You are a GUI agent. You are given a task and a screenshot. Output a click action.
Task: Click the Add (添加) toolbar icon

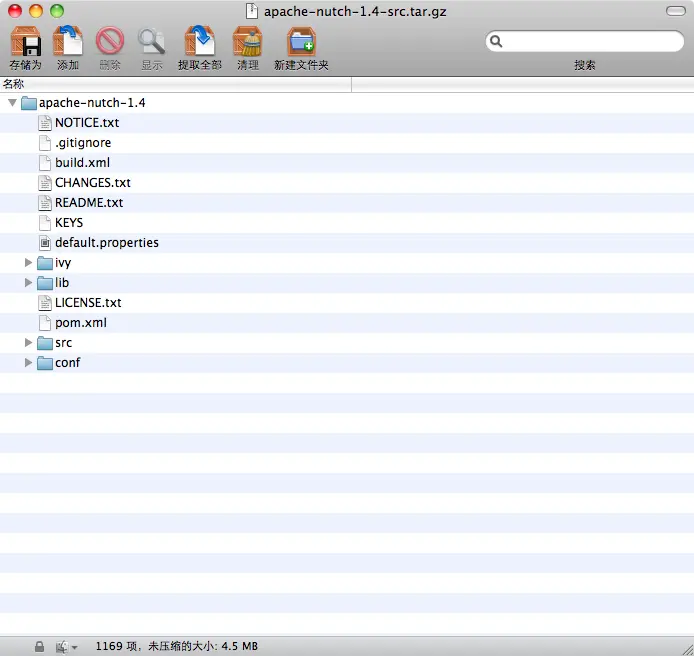(68, 41)
